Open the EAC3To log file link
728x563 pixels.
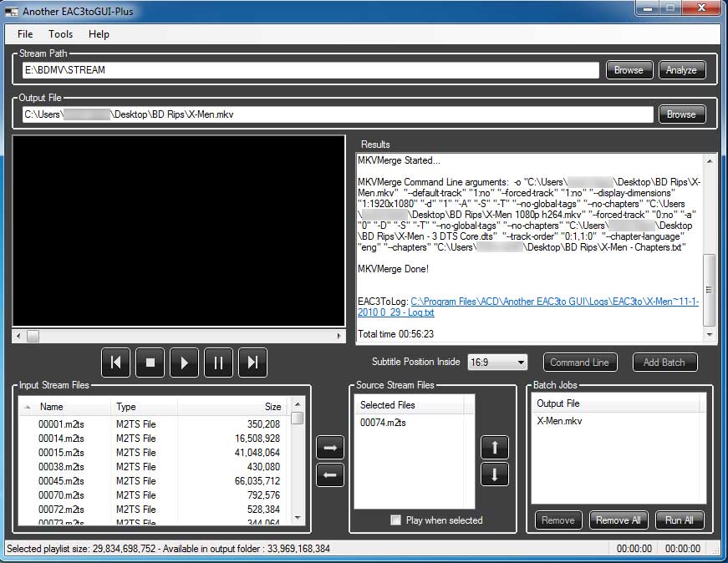pos(528,307)
